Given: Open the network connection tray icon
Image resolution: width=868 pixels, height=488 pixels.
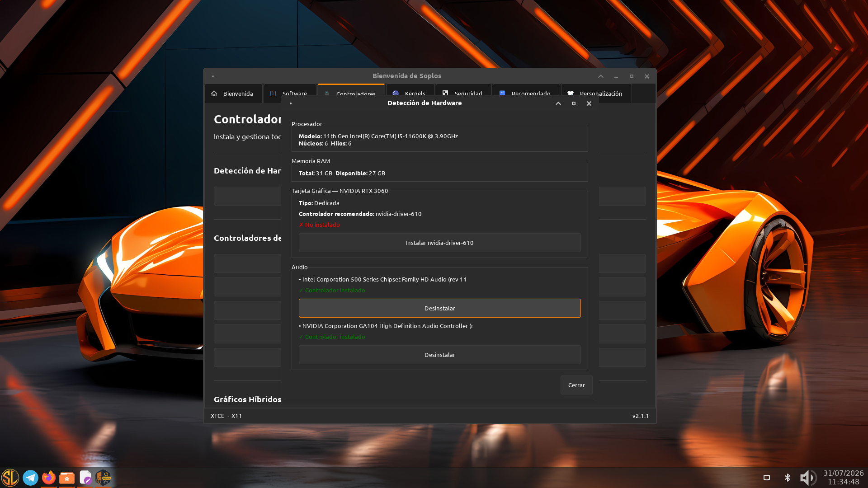Looking at the screenshot, I should coord(767,478).
